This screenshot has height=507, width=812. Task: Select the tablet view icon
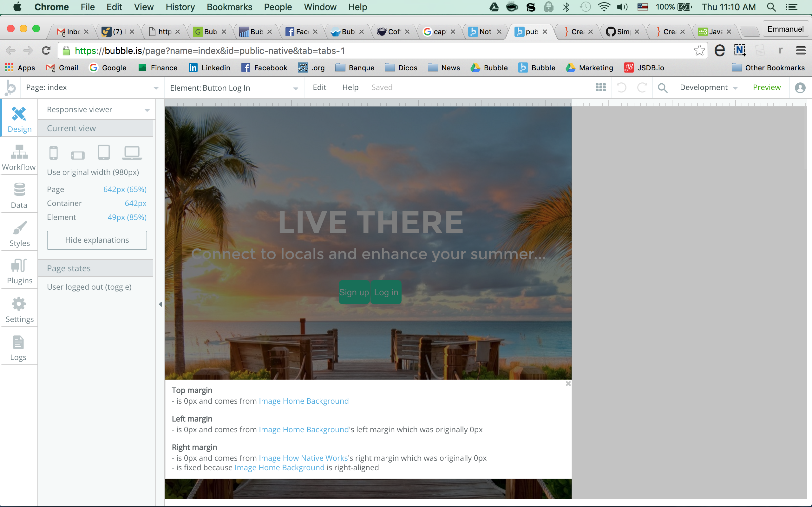coord(104,152)
